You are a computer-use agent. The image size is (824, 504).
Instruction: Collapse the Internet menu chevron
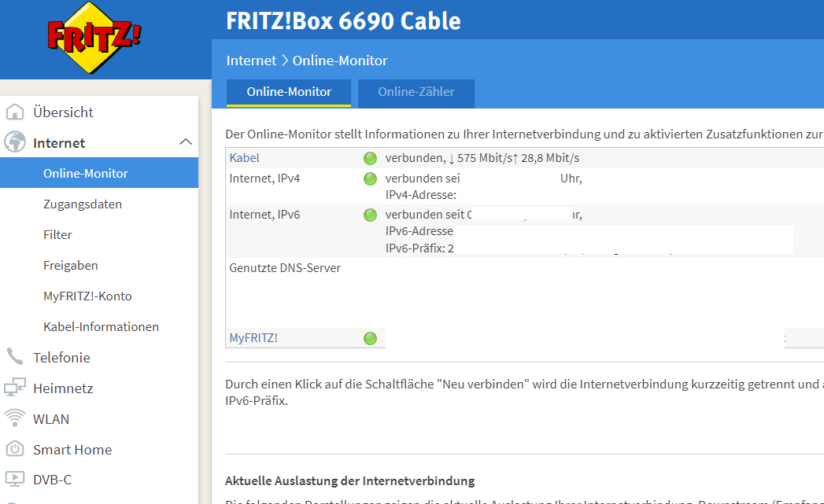click(186, 142)
